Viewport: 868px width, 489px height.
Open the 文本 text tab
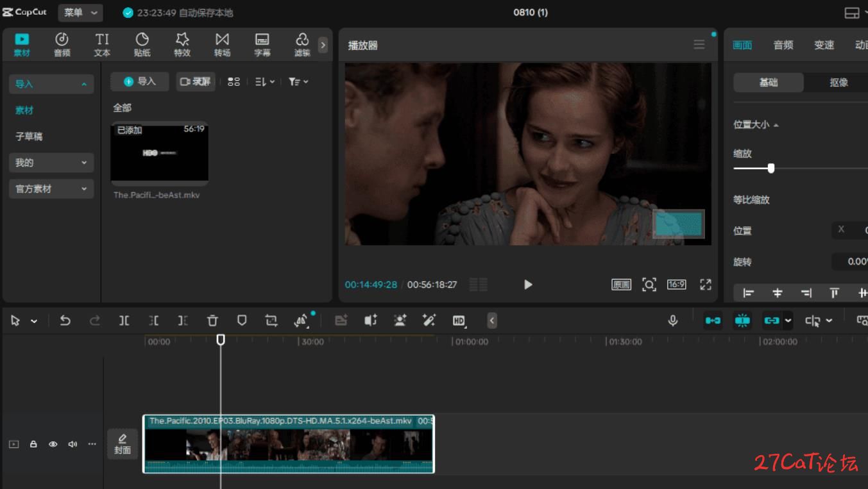click(x=102, y=45)
